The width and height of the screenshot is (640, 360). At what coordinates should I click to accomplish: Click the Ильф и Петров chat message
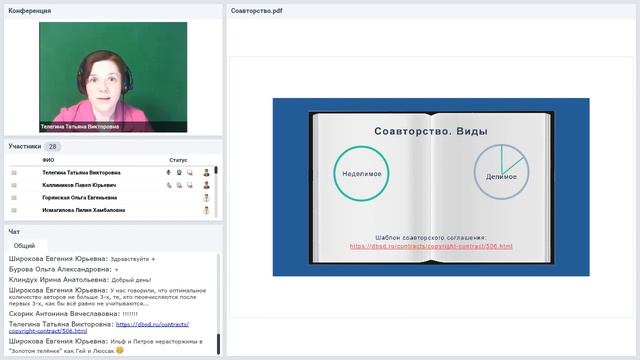(106, 346)
